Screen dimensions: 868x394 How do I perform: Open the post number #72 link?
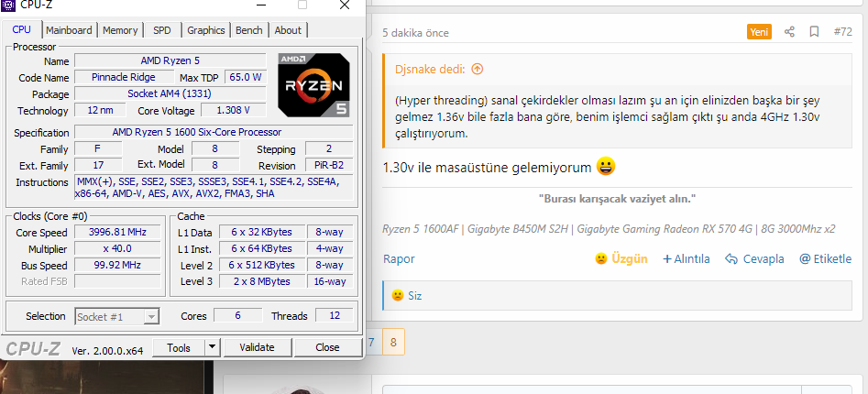click(842, 32)
